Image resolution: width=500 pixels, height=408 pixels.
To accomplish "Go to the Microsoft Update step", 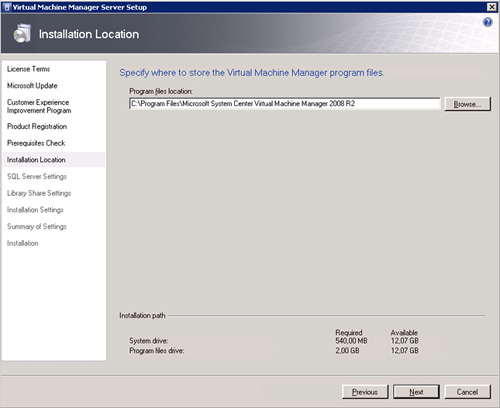I will 32,86.
